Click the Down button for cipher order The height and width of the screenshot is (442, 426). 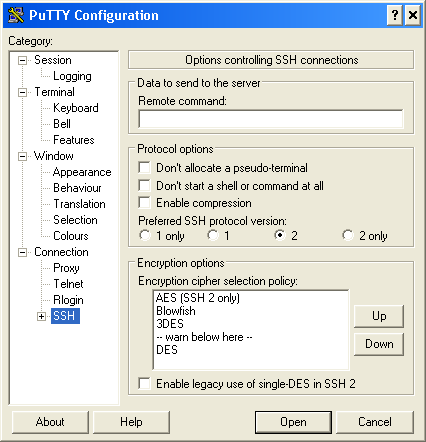pos(379,344)
